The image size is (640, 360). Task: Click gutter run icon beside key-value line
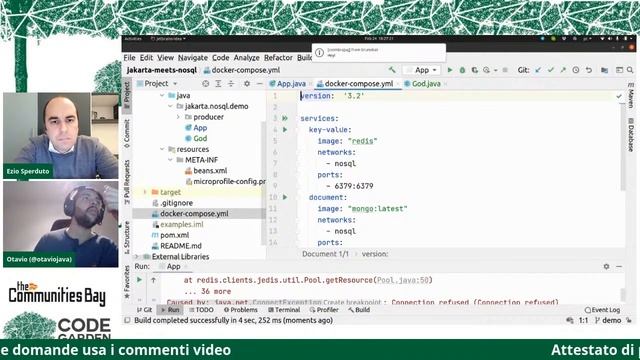[x=285, y=130]
